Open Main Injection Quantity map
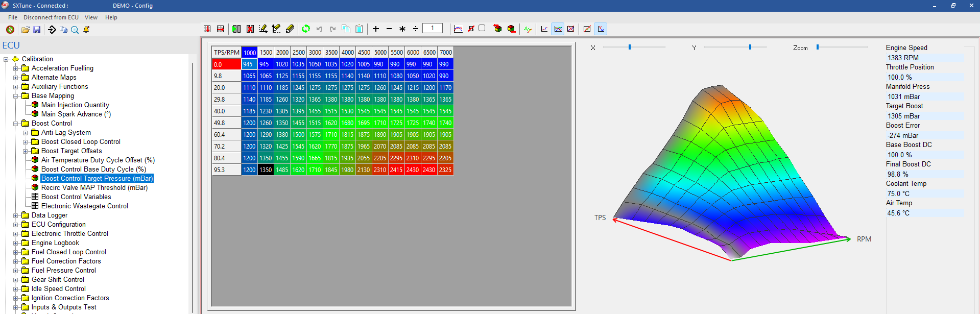 point(75,105)
